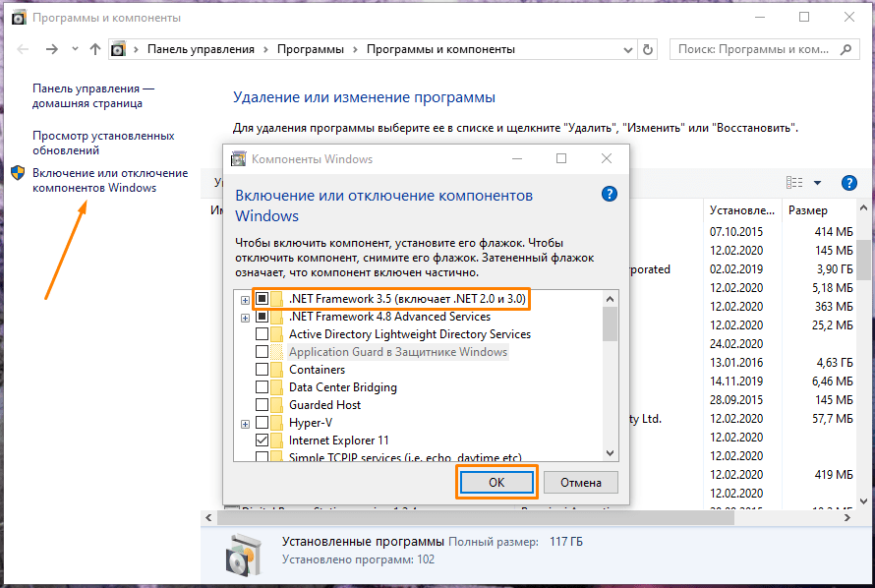Click the Панель управления breadcrumb item
Screen dimensions: 875x588
coord(202,49)
